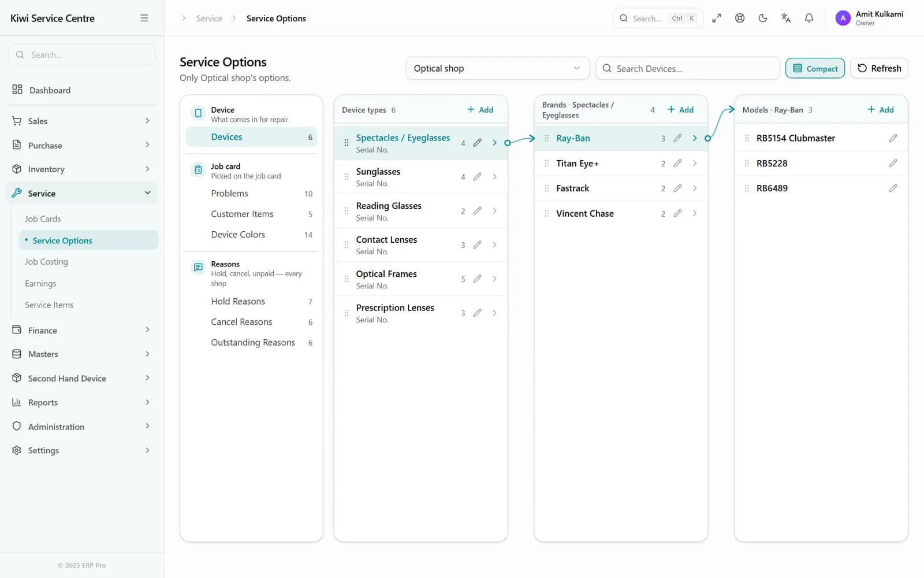This screenshot has width=924, height=578.
Task: Add a brand to Spectacles / Eyeglasses
Action: pyautogui.click(x=681, y=110)
